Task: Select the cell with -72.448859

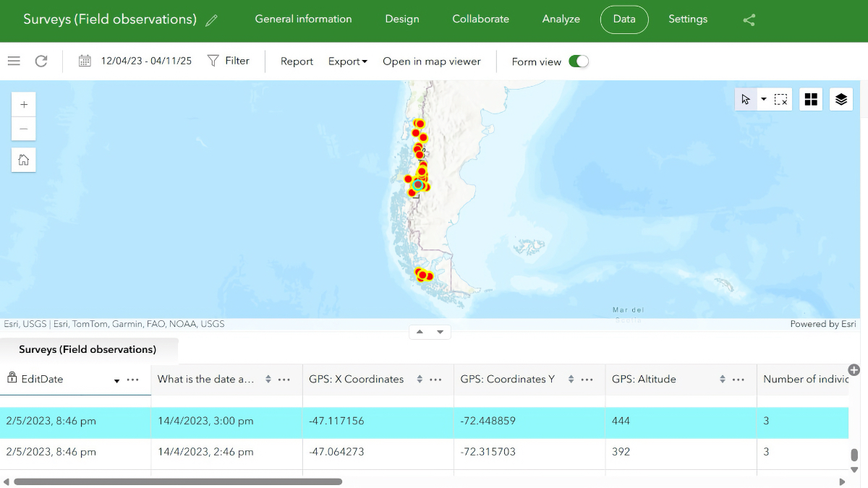Action: [529, 421]
